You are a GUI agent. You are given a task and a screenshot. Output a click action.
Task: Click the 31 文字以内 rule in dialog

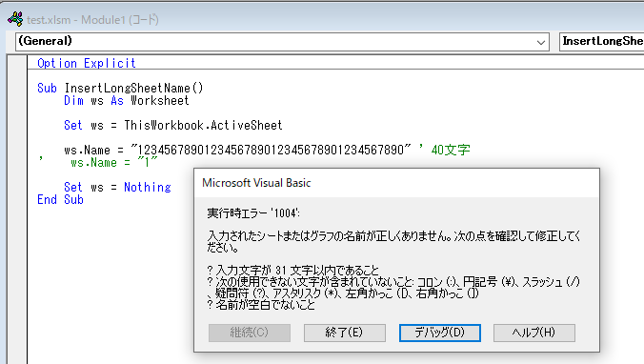click(292, 270)
